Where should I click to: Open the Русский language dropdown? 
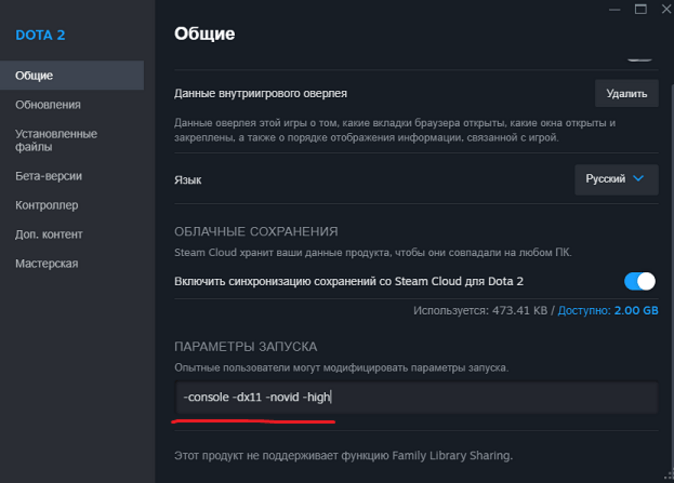[x=615, y=179]
